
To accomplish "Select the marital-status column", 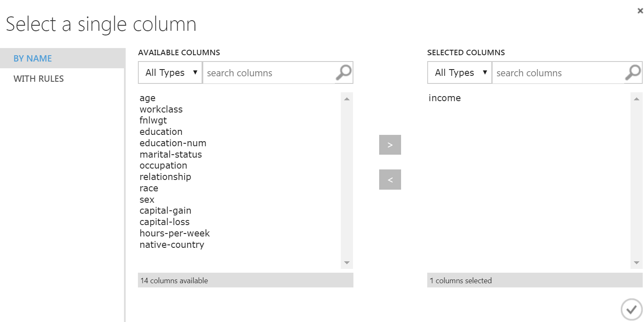I will point(171,154).
